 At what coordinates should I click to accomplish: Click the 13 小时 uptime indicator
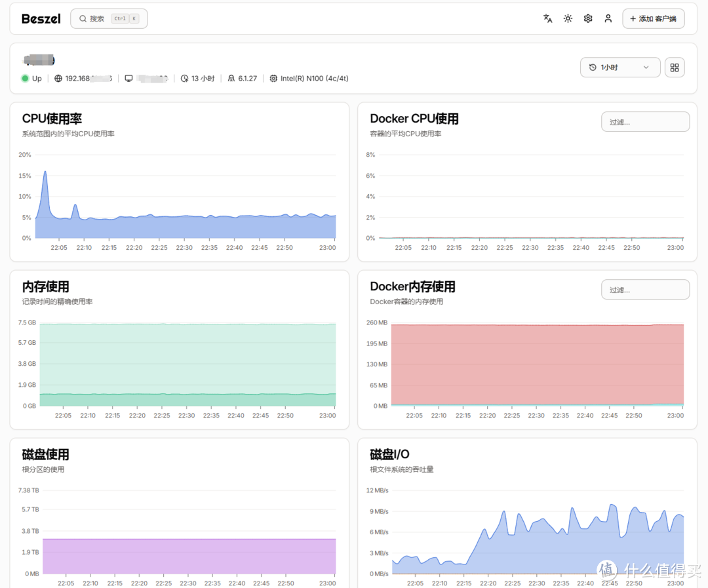(197, 78)
